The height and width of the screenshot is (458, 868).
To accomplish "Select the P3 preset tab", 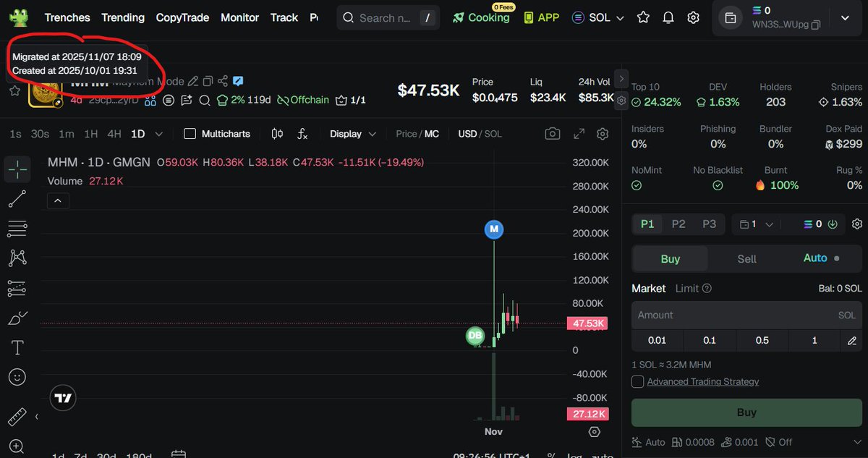I will (x=709, y=224).
